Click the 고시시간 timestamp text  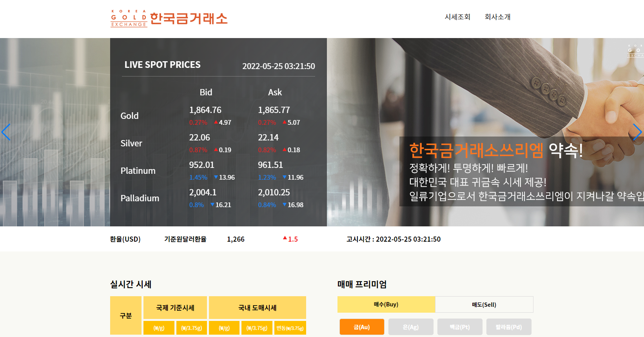[x=394, y=239]
